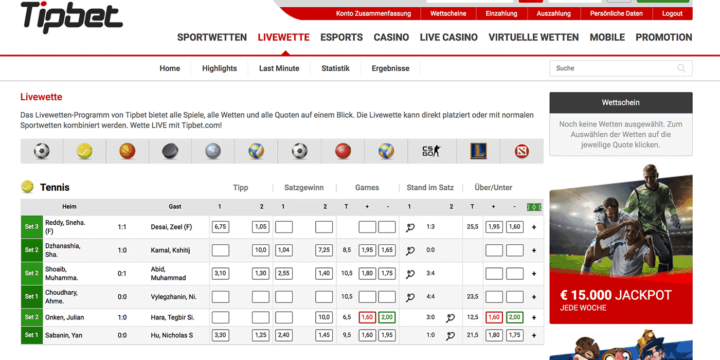Click the €15.000 Jackpot promotional banner
The image size is (720, 360).
pyautogui.click(x=621, y=243)
